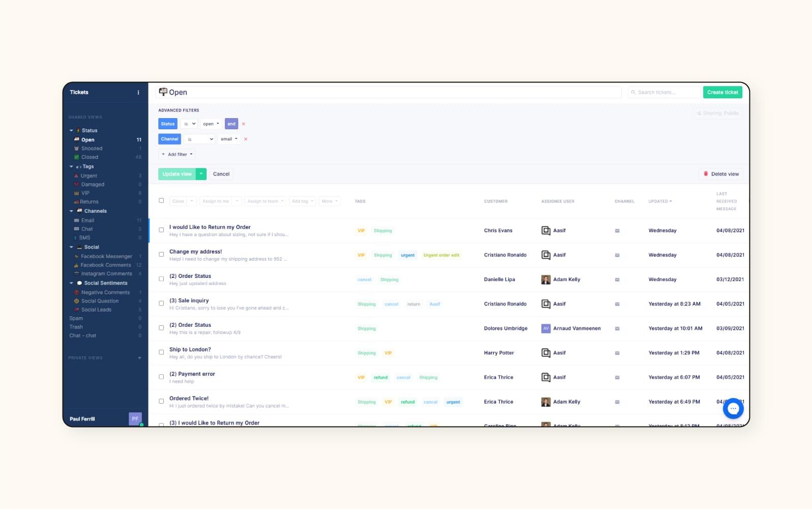This screenshot has height=509, width=812.
Task: Click the search magnifier icon
Action: [633, 92]
